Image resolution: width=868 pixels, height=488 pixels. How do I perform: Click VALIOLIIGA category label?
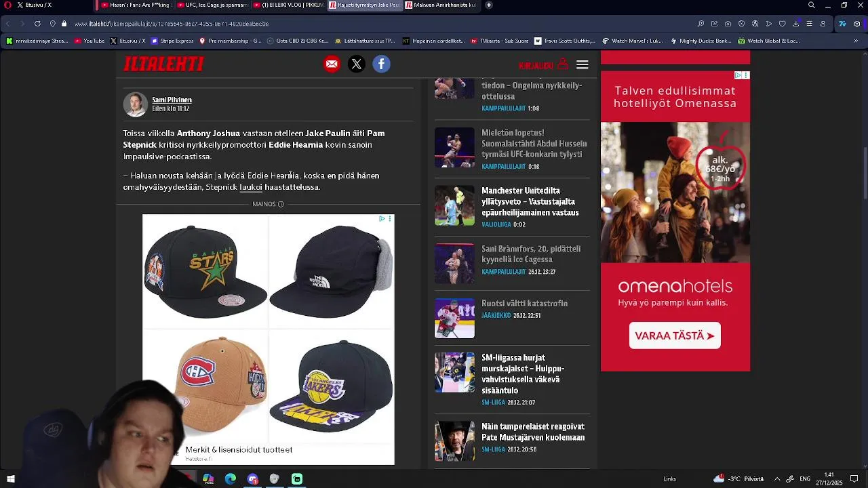[x=495, y=224]
